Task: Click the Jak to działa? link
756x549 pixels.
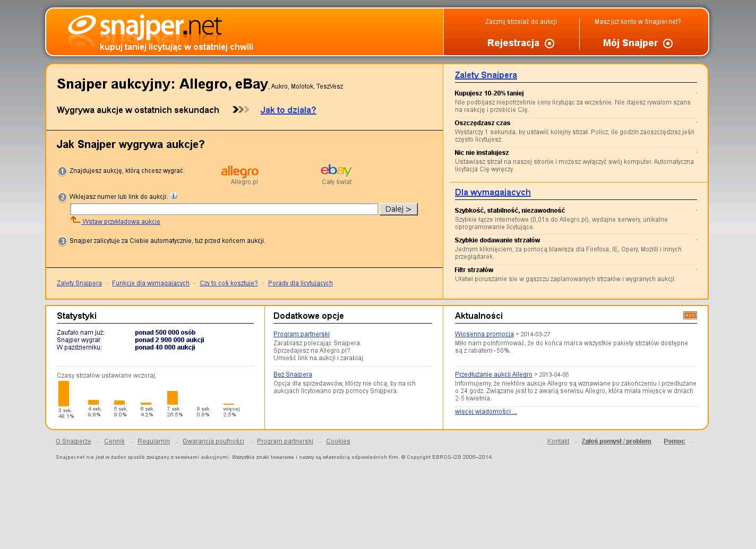Action: pyautogui.click(x=288, y=110)
